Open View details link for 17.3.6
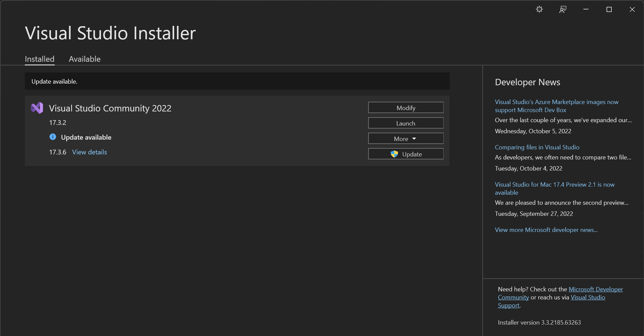The image size is (644, 336). (90, 152)
